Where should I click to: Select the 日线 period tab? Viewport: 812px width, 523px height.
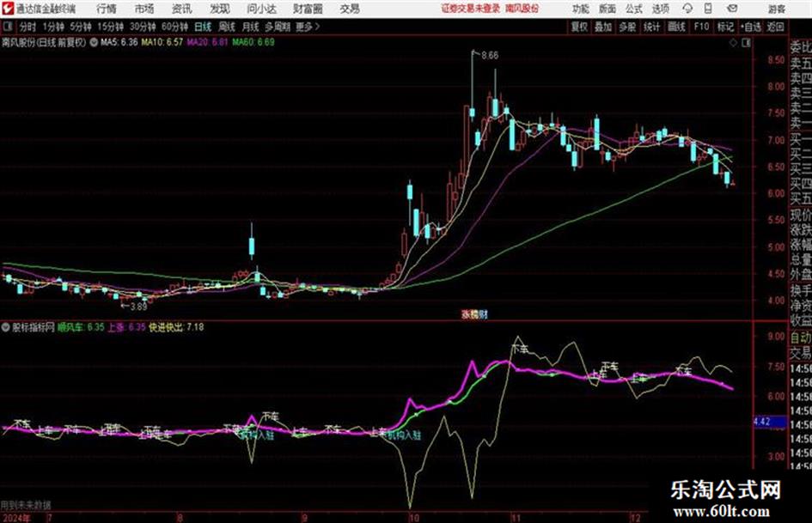coord(203,27)
